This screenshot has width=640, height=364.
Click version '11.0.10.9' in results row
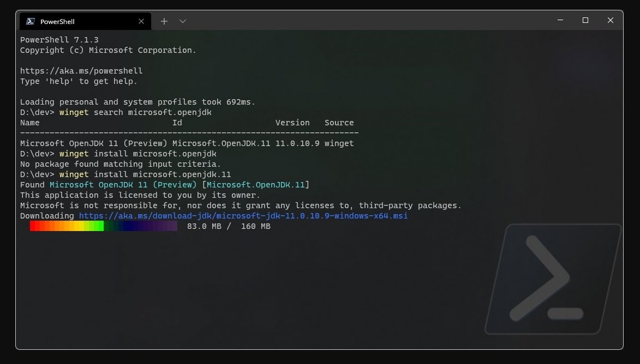[x=297, y=143]
